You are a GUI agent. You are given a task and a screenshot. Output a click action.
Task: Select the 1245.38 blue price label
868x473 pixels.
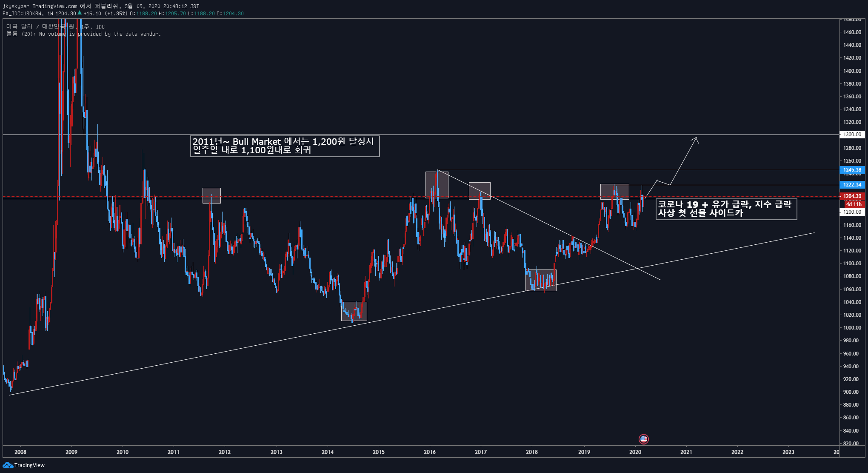pos(852,170)
